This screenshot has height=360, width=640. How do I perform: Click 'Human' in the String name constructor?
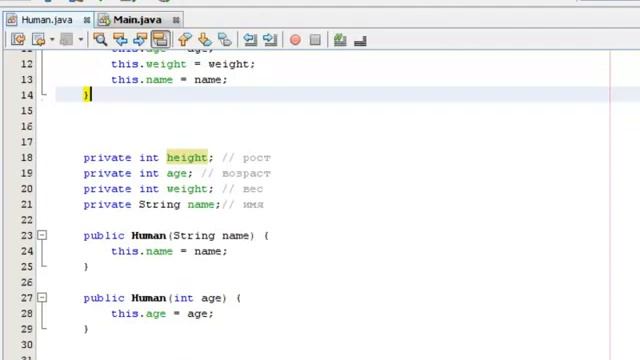pos(149,236)
